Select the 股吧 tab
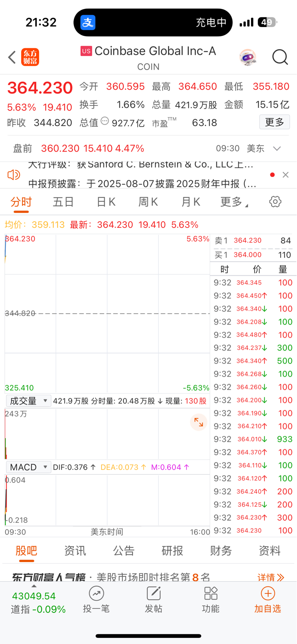 (x=26, y=550)
